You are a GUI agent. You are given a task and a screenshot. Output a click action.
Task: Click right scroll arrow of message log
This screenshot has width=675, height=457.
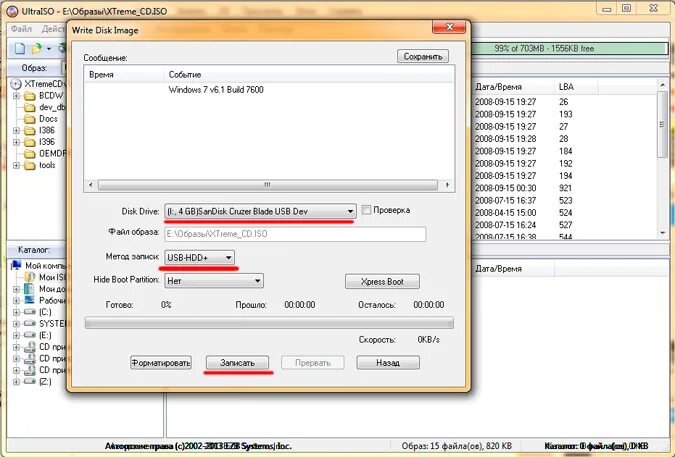[447, 185]
